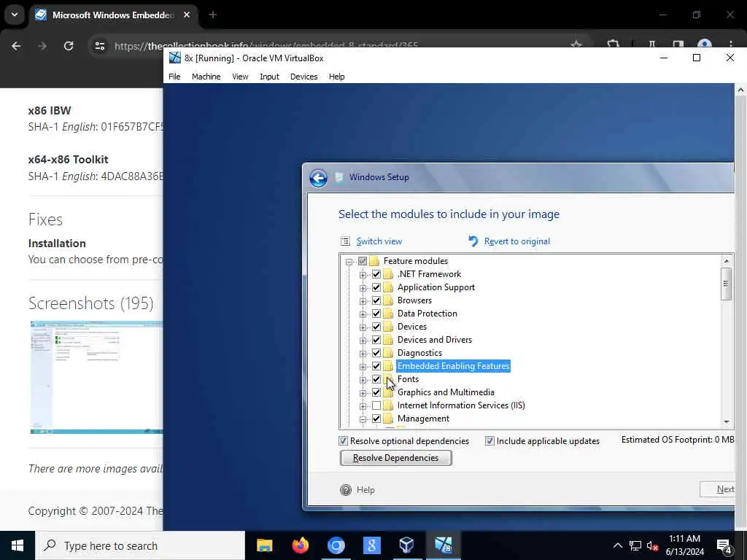Screen dimensions: 747x560
Task: Expand the Devices node
Action: 363,327
